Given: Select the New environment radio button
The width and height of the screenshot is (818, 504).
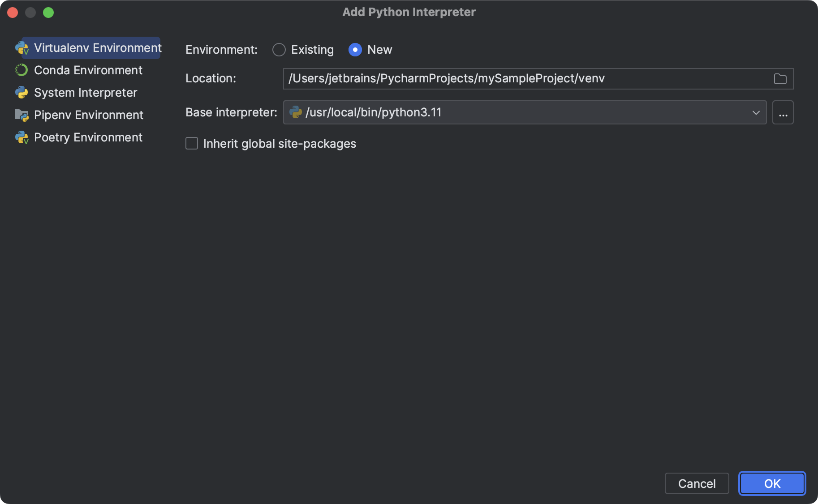Looking at the screenshot, I should click(355, 50).
